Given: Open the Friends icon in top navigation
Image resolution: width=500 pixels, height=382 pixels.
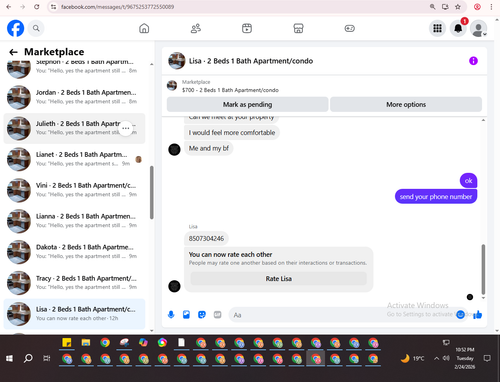Looking at the screenshot, I should 196,28.
